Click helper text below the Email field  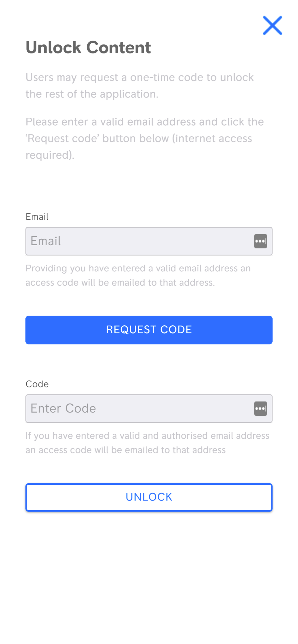pyautogui.click(x=138, y=275)
